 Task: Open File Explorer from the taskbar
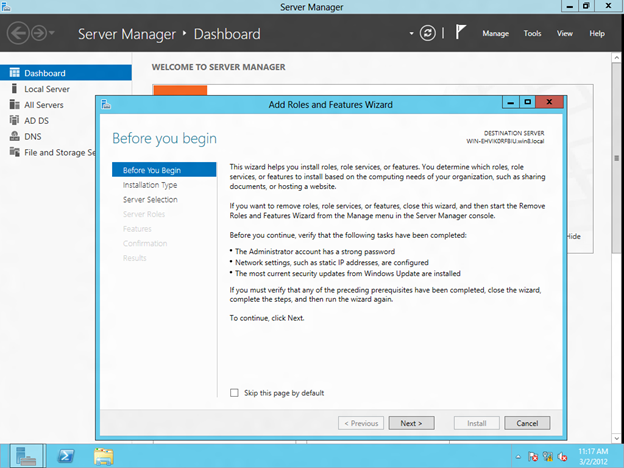[103, 456]
